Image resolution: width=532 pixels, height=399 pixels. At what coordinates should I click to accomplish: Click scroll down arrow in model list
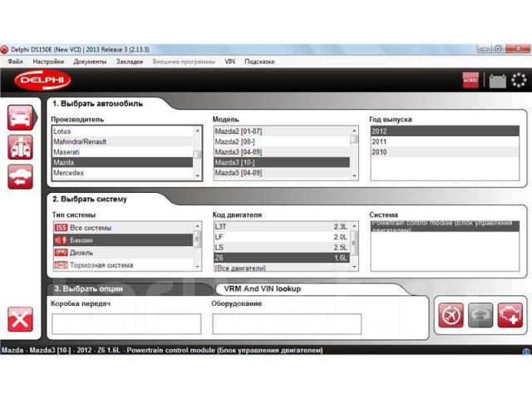(354, 175)
